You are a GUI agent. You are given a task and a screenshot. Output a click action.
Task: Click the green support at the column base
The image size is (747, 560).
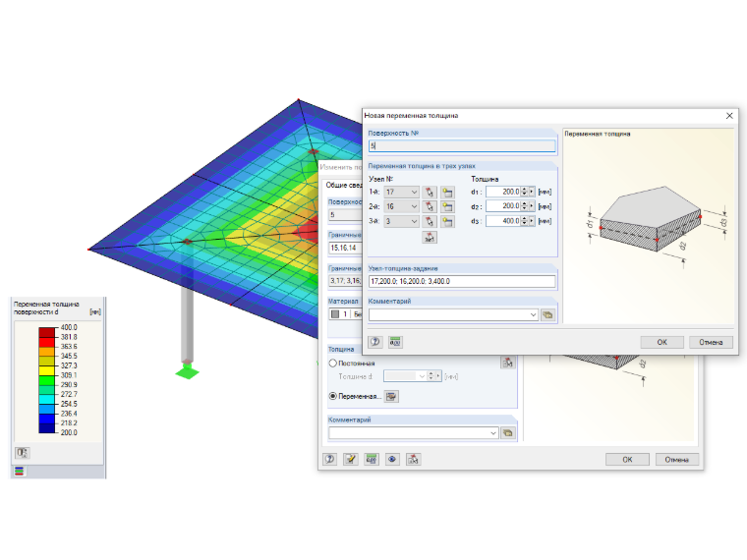click(x=187, y=371)
